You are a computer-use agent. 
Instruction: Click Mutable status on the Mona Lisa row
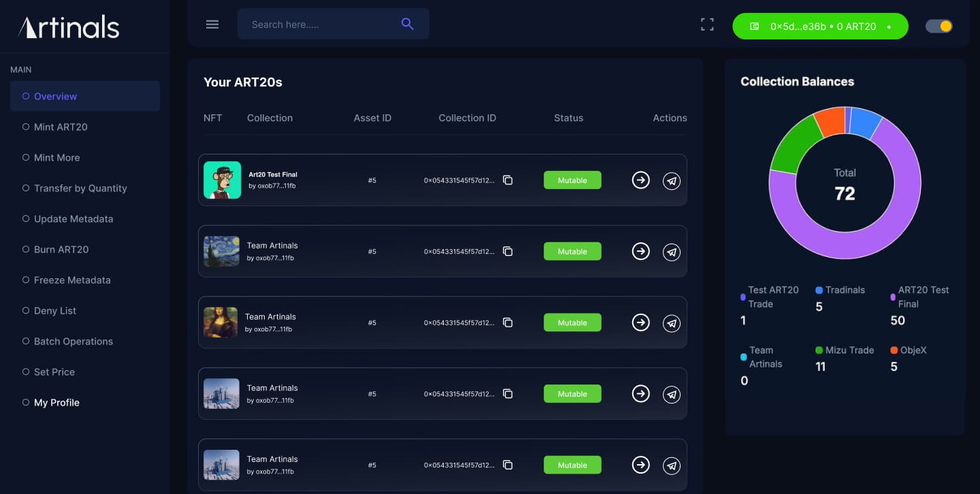(572, 323)
